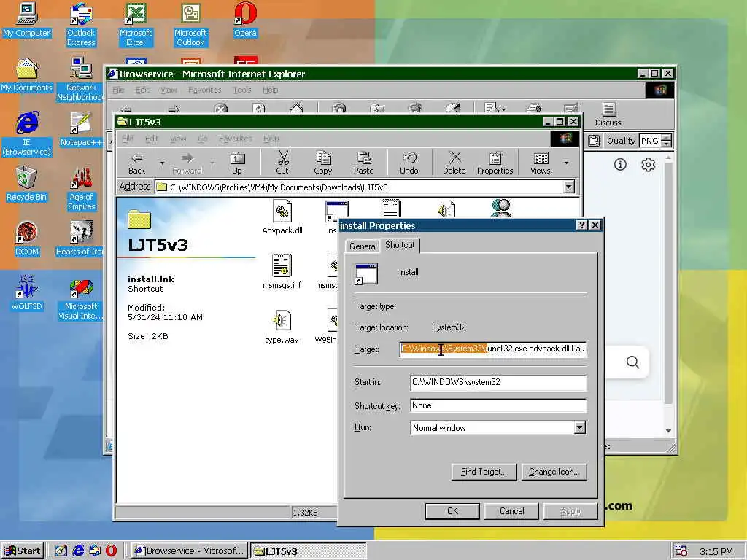
Task: Click Undo in LJT5v3 toolbar
Action: click(409, 163)
